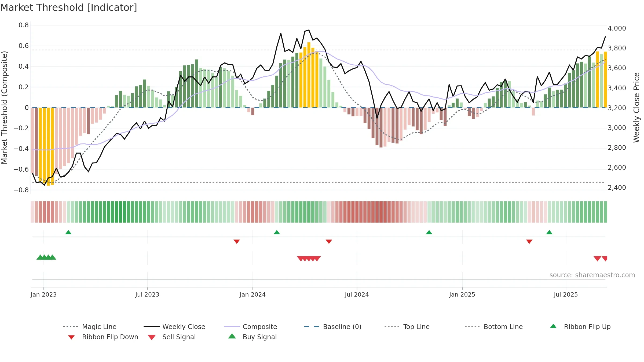Click the green Buy Signal legend triangle

(x=232, y=336)
